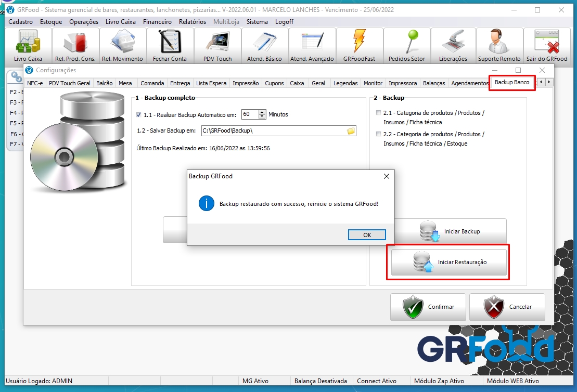The width and height of the screenshot is (577, 392).
Task: Click the Iniciar Backup button
Action: point(451,231)
